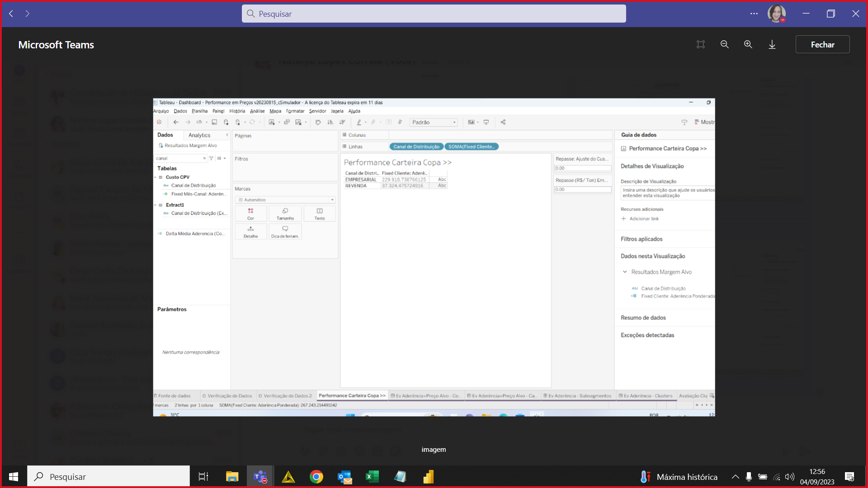Click Tableau pin axis icon
Screen dimensions: 868x488
point(400,122)
